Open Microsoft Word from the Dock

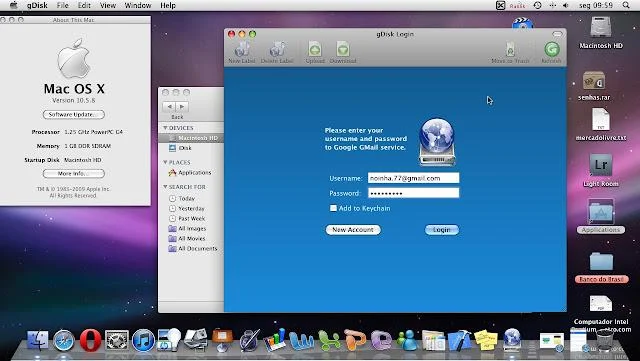[x=302, y=341]
